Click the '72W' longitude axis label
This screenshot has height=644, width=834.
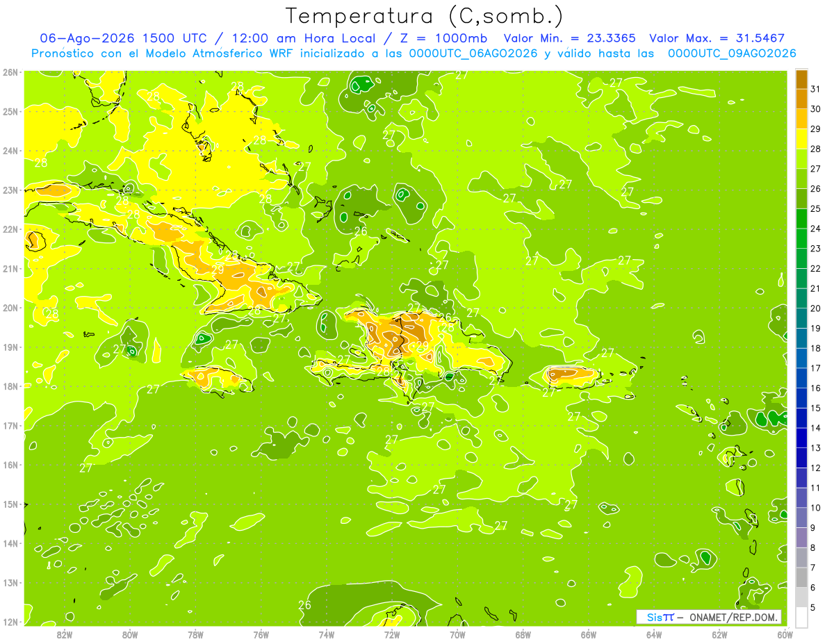(392, 634)
